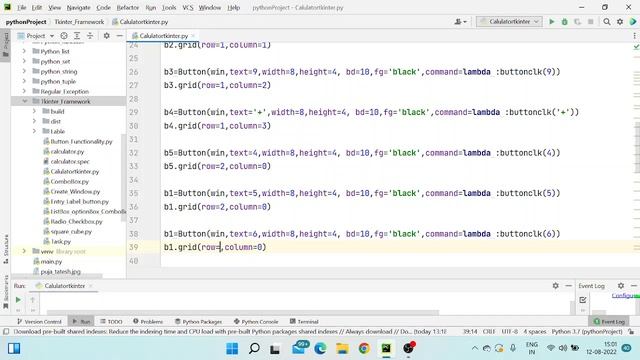Open File Explorer from taskbar
The image size is (640, 360).
342,349
